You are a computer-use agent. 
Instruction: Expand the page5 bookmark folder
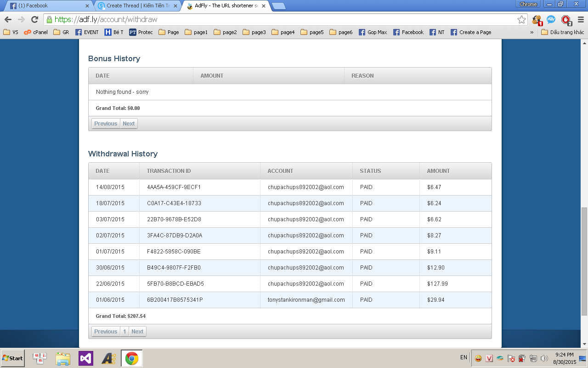[312, 32]
